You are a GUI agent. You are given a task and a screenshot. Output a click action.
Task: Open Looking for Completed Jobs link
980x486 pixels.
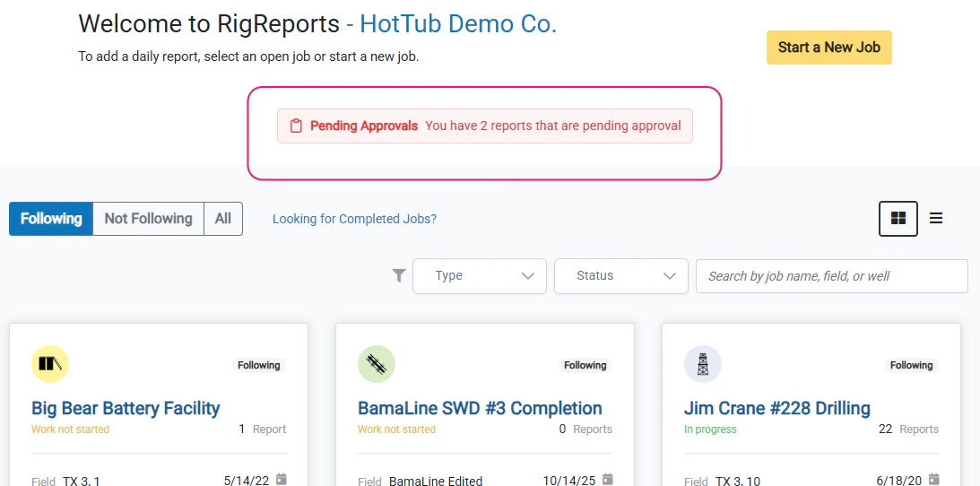(x=354, y=220)
